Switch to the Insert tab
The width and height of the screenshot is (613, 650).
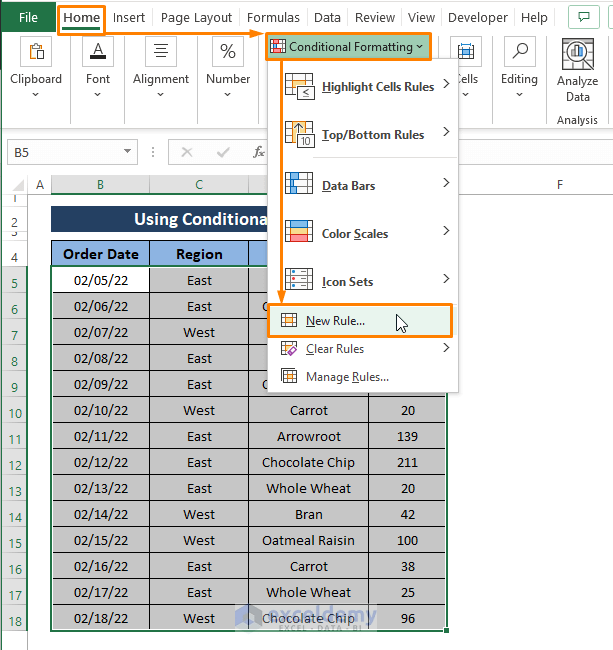coord(129,17)
